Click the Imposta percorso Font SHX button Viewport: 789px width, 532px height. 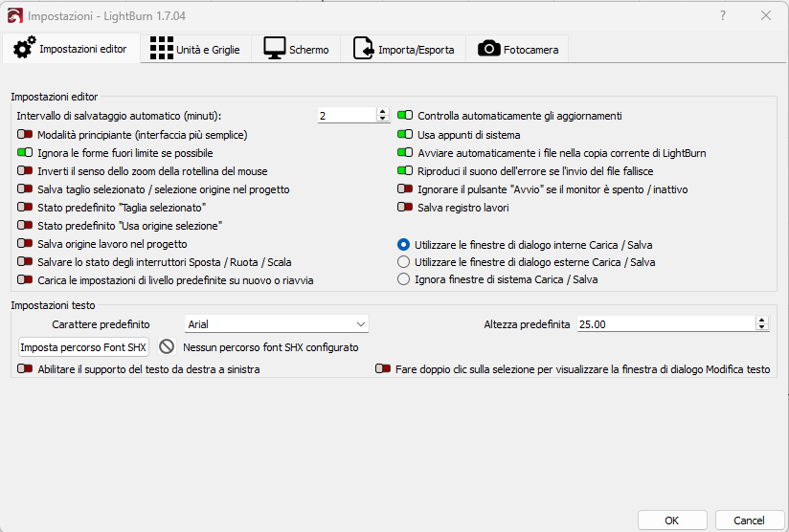coord(84,347)
